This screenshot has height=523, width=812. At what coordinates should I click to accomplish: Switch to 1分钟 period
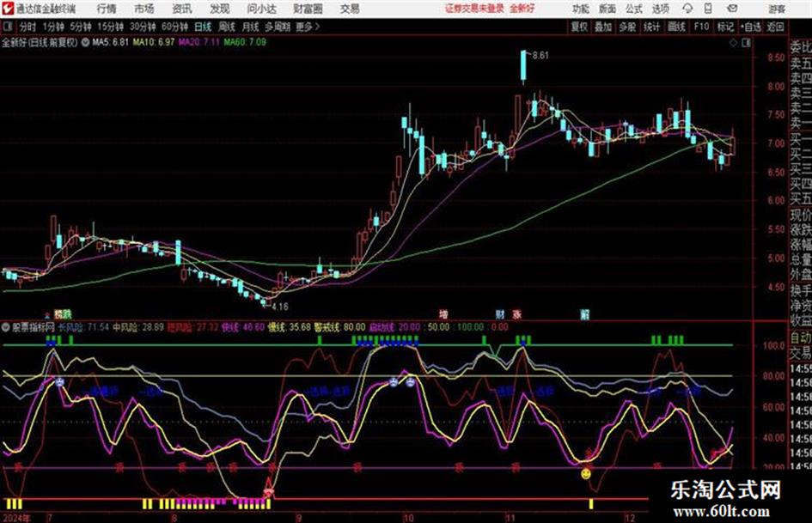tap(52, 27)
